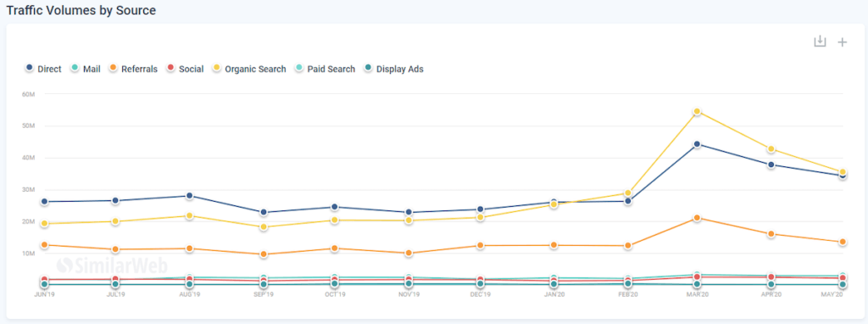Click the Direct data point at AUG'19

pyautogui.click(x=189, y=196)
